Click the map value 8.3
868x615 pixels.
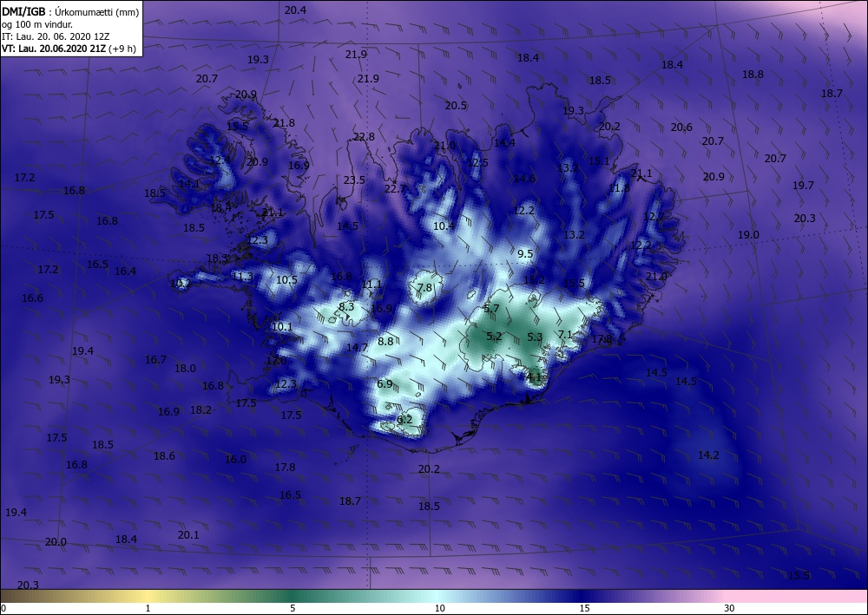(x=346, y=307)
